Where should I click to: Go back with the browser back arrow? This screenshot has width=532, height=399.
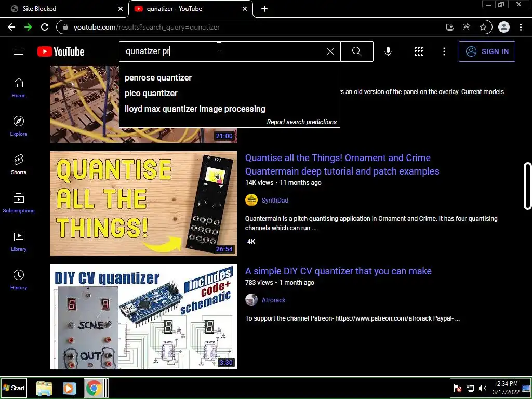[11, 27]
